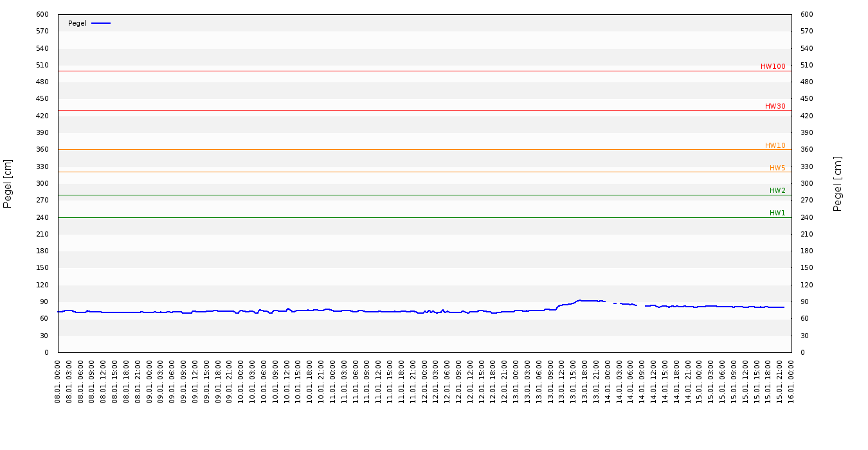Image resolution: width=868 pixels, height=450 pixels.
Task: Click the 12.01. 00:00 time axis label
Action: click(x=424, y=381)
